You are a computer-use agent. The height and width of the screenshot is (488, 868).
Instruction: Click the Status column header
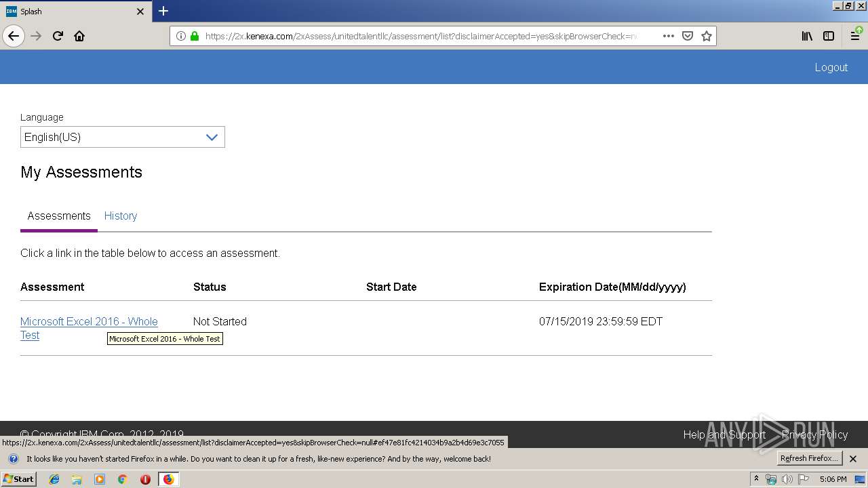click(210, 287)
